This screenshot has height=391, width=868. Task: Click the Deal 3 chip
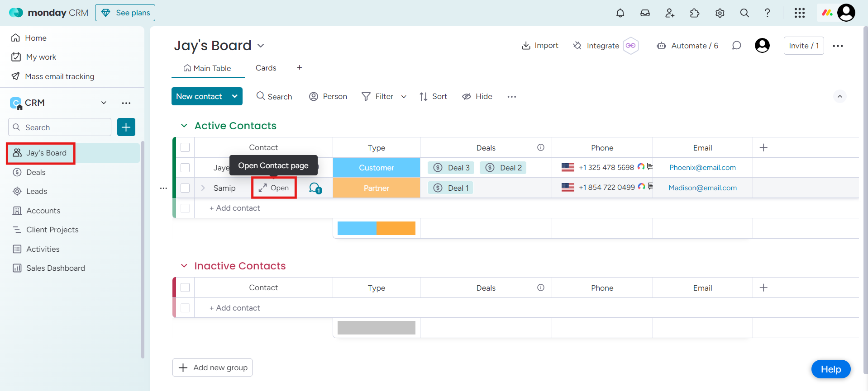click(451, 168)
